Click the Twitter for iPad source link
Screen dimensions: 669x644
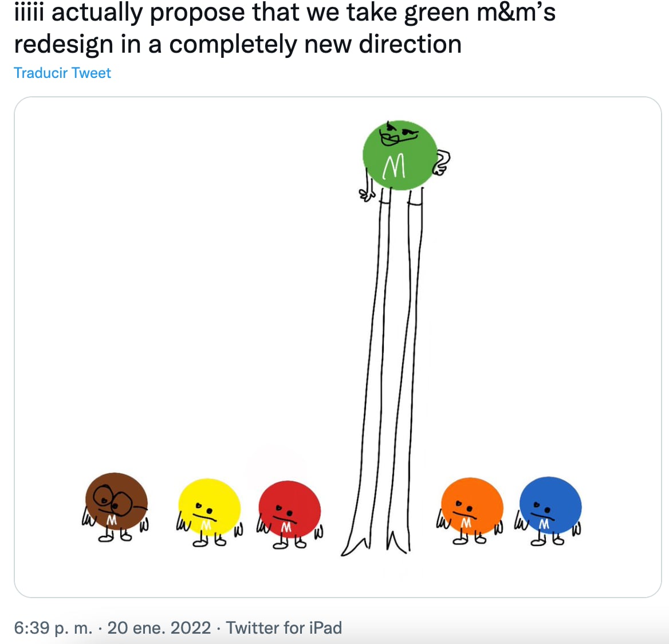coord(284,627)
